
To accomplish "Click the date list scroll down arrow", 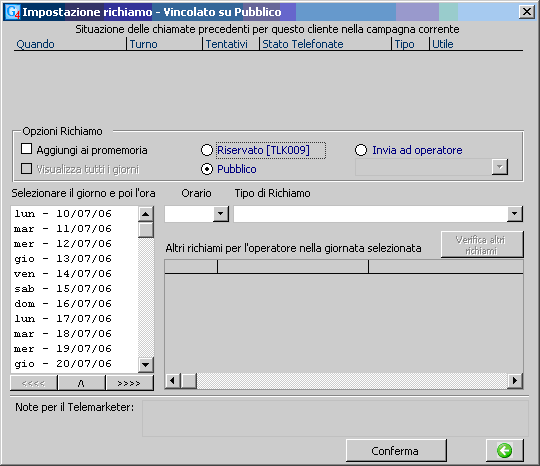I will pyautogui.click(x=146, y=364).
